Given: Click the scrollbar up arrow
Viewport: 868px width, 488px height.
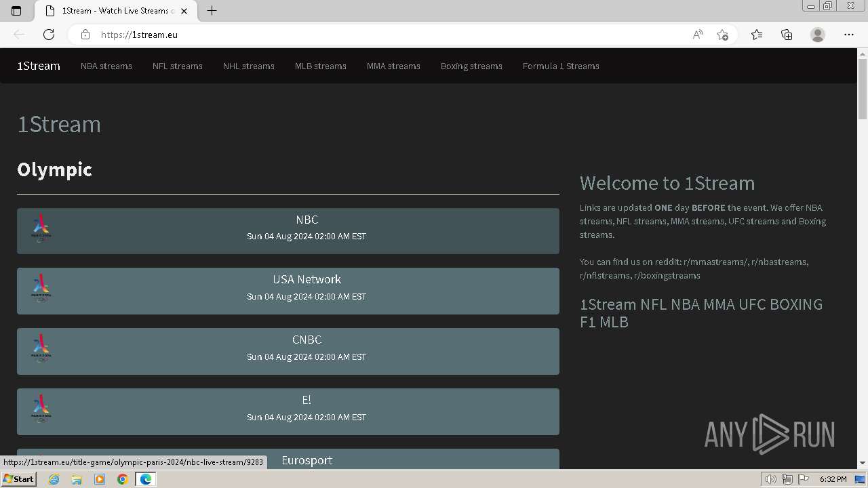Looking at the screenshot, I should [863, 54].
